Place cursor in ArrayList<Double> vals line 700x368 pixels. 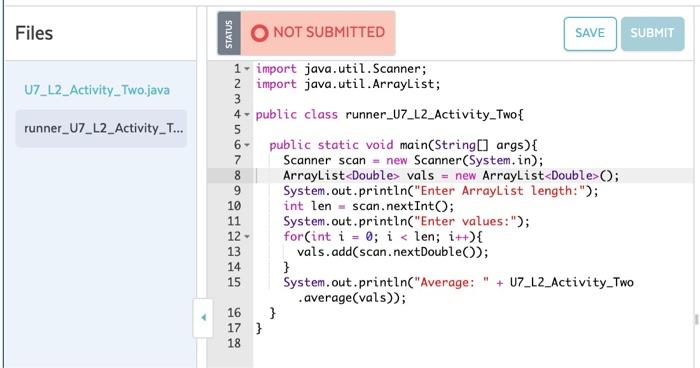451,176
